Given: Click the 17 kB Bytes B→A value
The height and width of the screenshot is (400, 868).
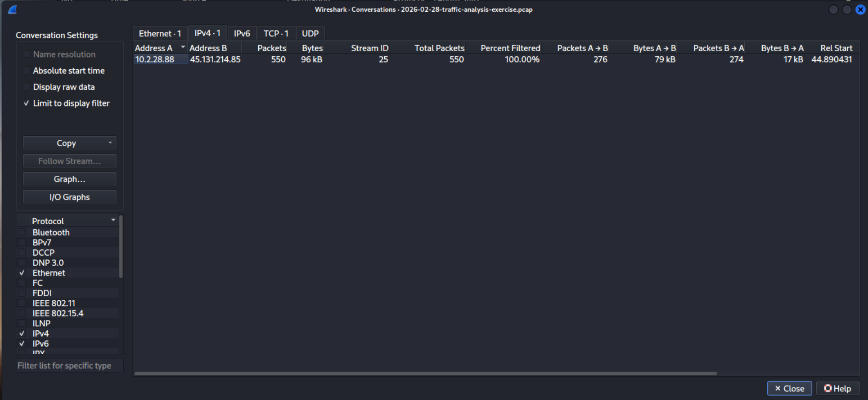Looking at the screenshot, I should click(x=793, y=59).
